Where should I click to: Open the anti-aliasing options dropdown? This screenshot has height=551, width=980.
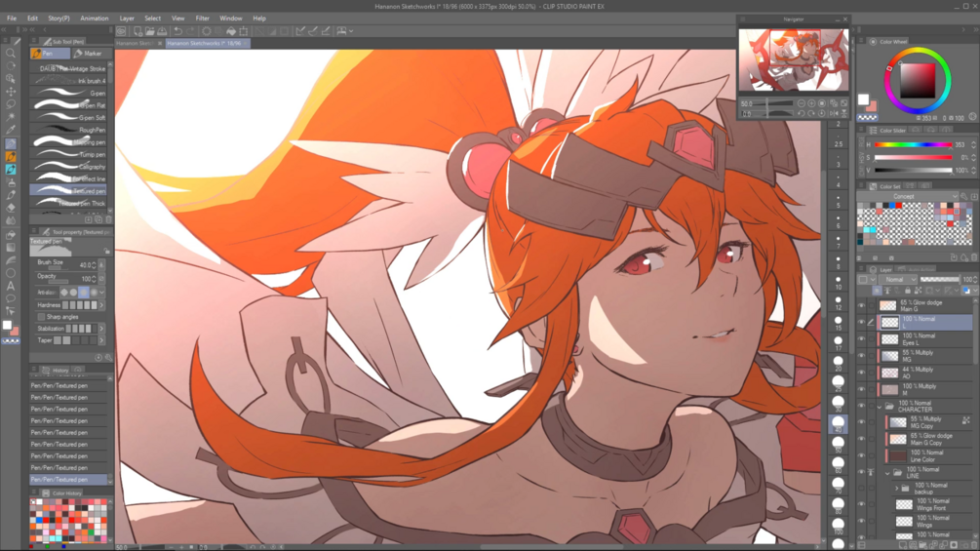coord(101,293)
